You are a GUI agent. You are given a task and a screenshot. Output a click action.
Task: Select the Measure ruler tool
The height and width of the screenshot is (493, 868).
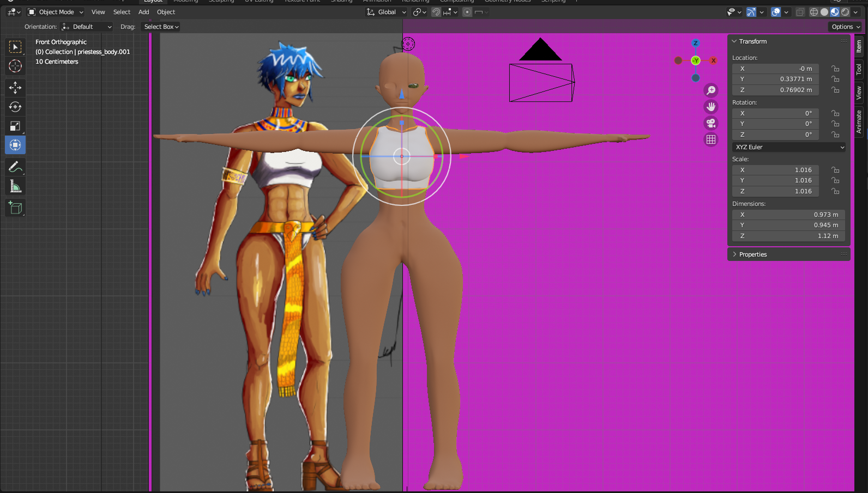(x=15, y=186)
